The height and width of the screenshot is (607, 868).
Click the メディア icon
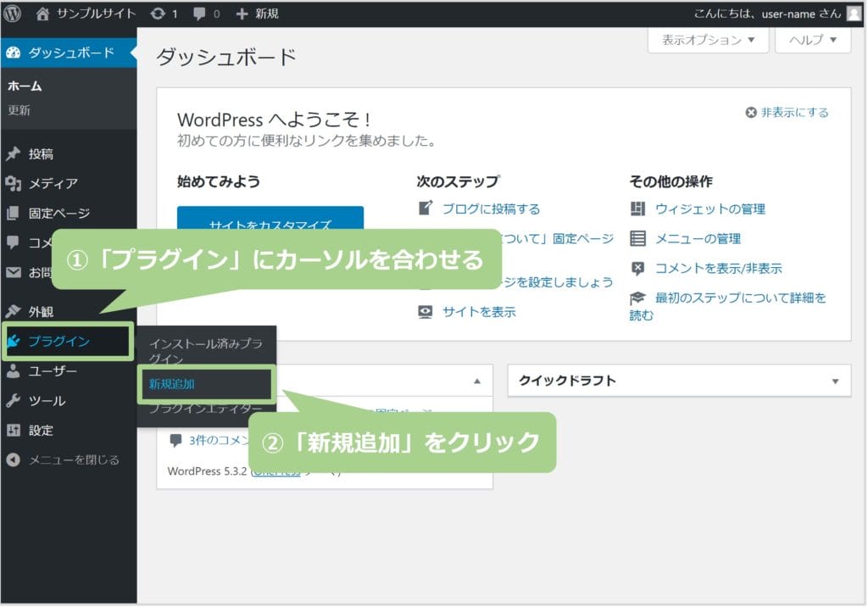[x=14, y=183]
